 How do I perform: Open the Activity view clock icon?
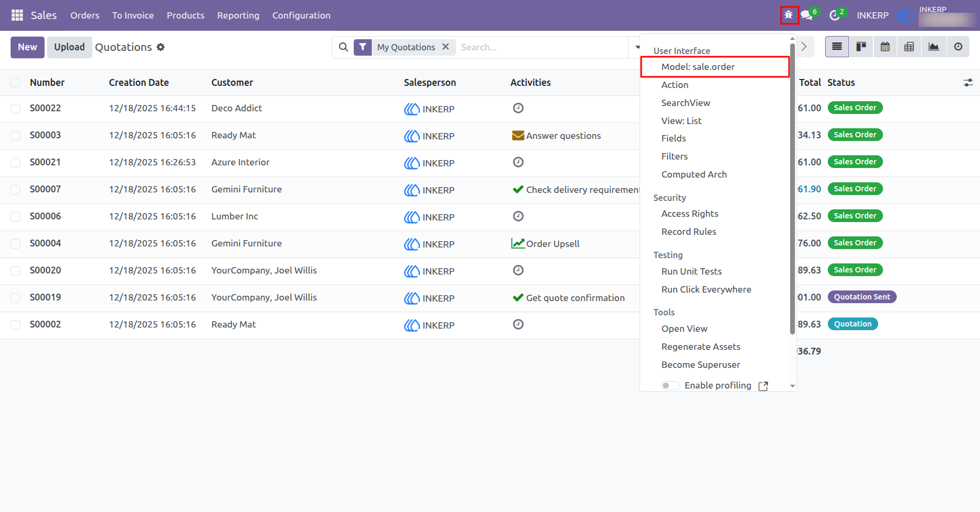(x=958, y=47)
